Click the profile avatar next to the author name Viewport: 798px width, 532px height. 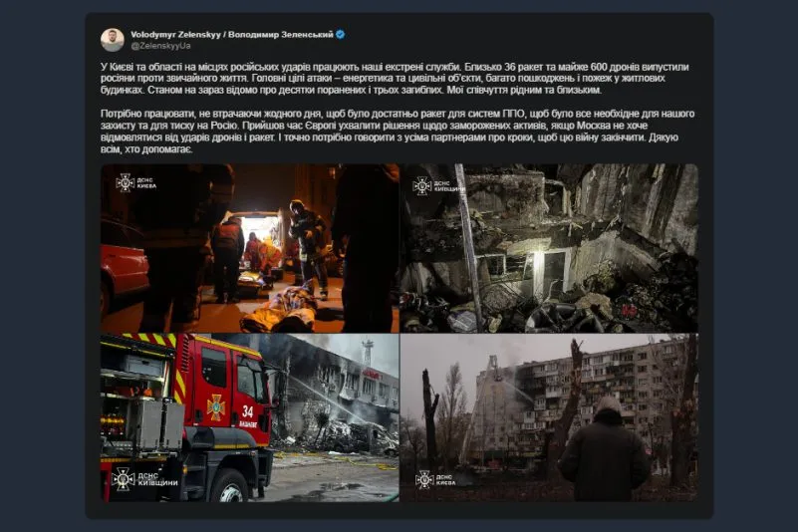pos(112,39)
